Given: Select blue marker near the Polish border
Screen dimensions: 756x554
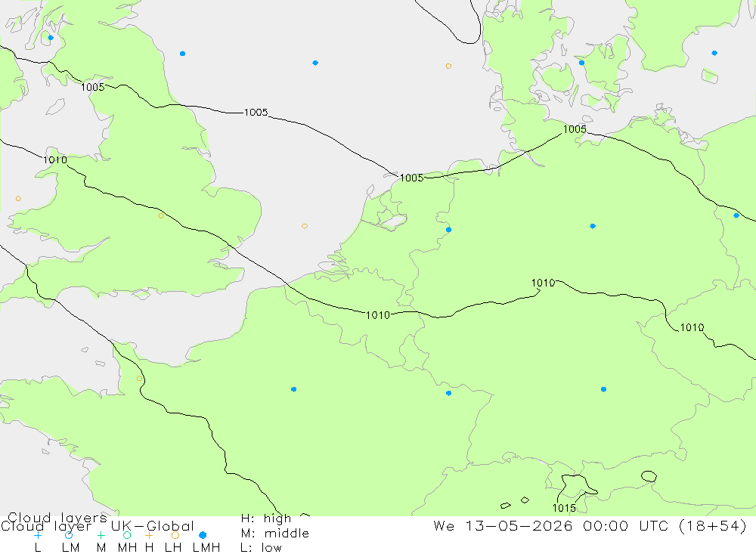Looking at the screenshot, I should click(x=736, y=215).
